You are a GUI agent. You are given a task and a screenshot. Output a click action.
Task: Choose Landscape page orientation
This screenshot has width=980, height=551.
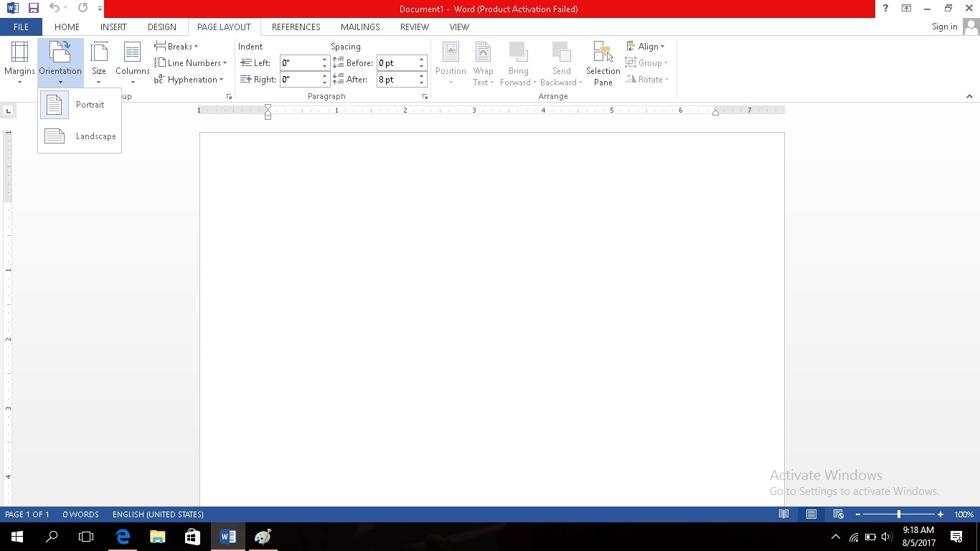[80, 136]
